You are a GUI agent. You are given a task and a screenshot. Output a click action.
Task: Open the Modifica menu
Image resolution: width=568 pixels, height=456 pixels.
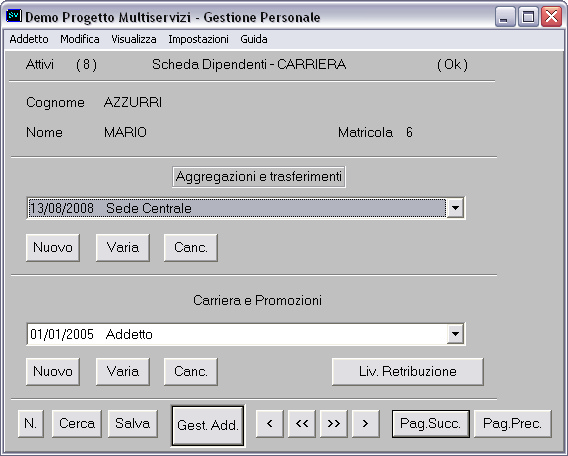[x=80, y=39]
